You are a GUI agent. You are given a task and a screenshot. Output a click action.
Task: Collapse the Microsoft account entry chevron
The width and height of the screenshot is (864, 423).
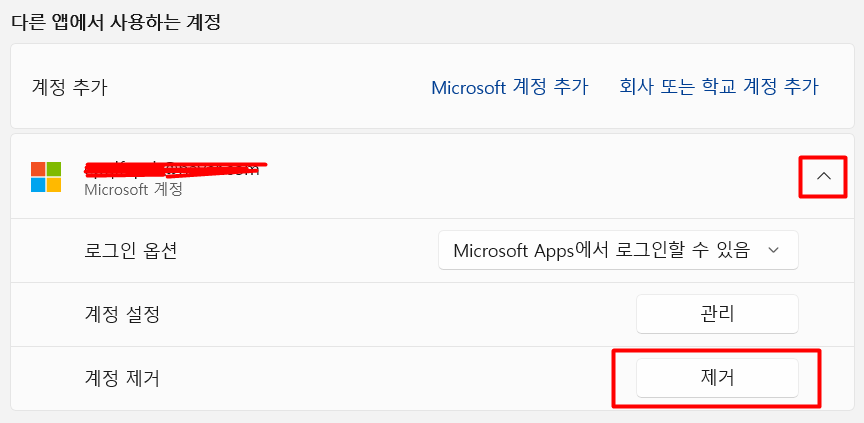pyautogui.click(x=823, y=176)
